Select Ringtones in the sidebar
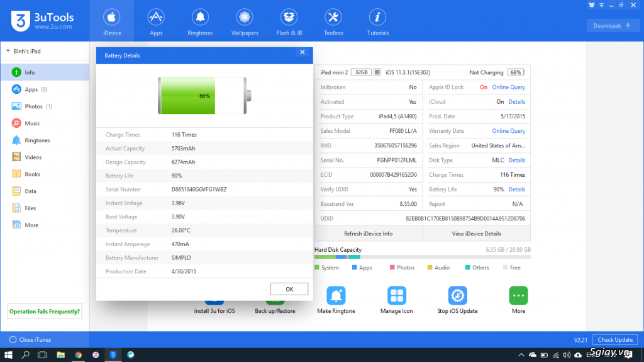 coord(45,140)
